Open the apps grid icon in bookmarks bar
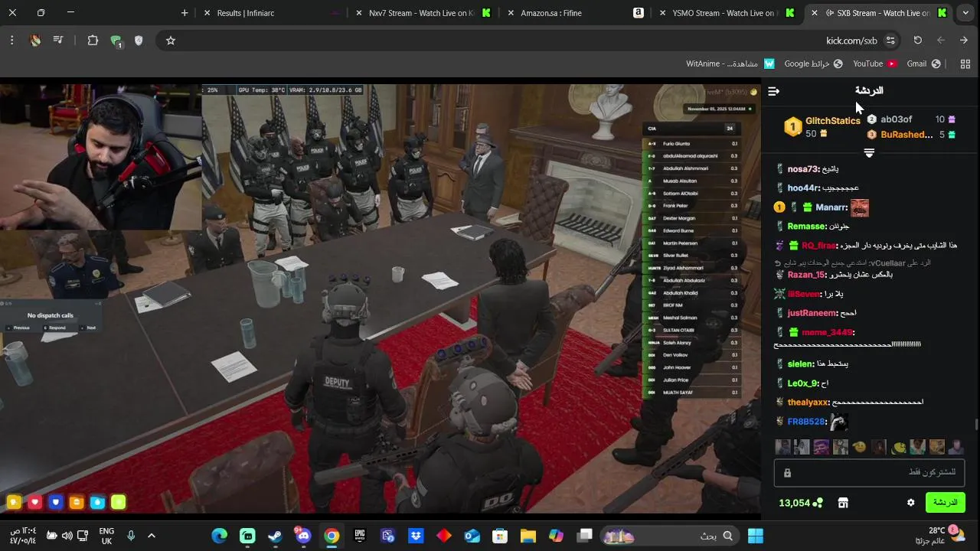Image resolution: width=980 pixels, height=551 pixels. [965, 64]
